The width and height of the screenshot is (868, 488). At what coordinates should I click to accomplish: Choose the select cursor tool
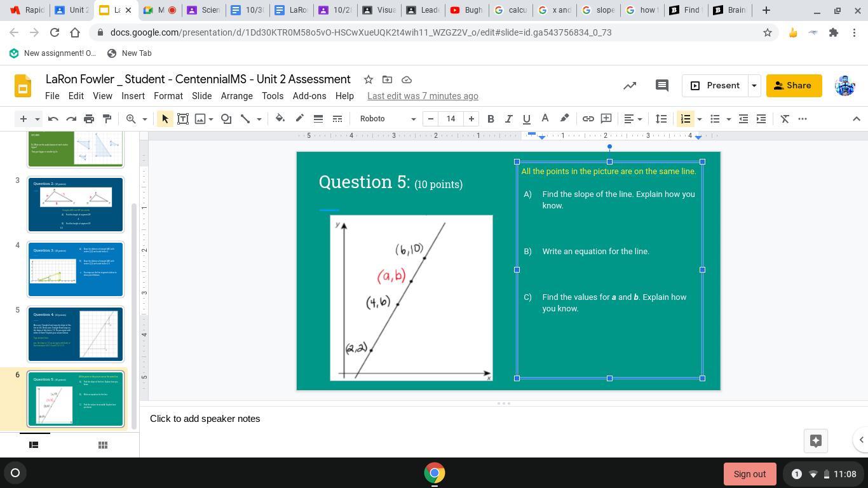click(x=165, y=119)
